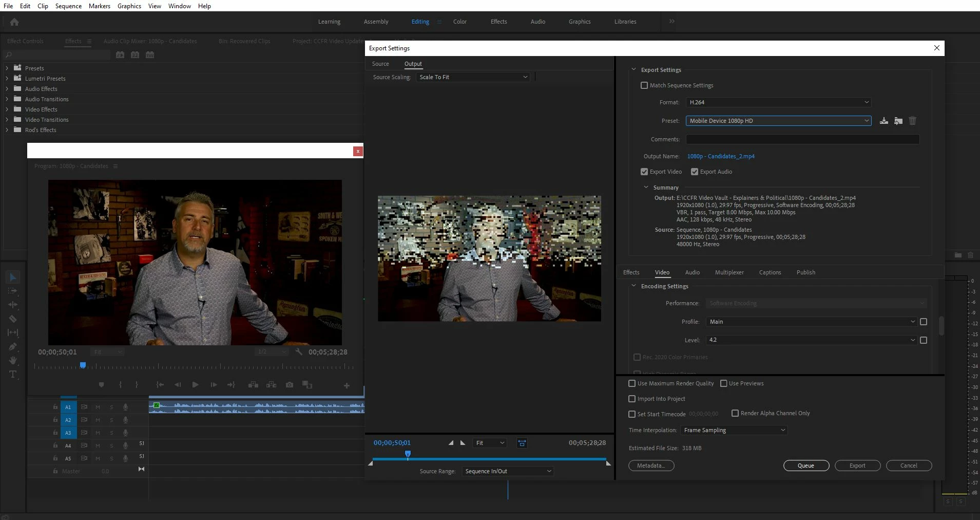Viewport: 980px width, 520px height.
Task: Uncheck the Export Audio checkbox
Action: [x=695, y=172]
